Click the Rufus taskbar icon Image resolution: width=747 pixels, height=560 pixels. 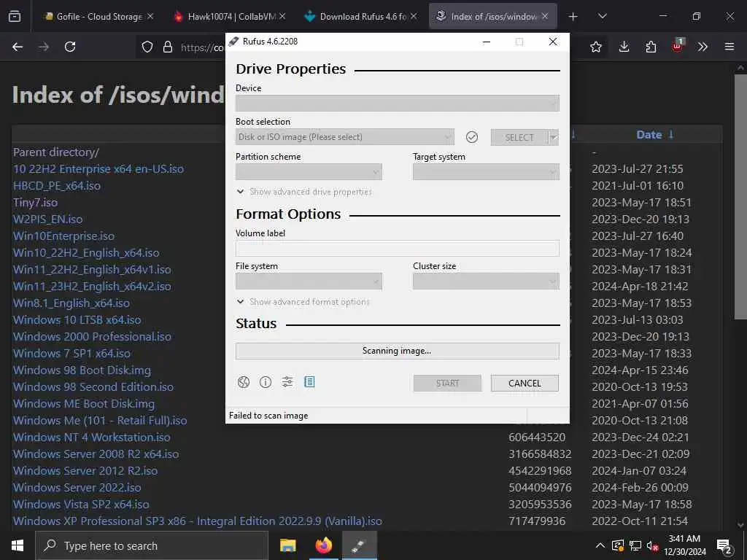(x=360, y=545)
